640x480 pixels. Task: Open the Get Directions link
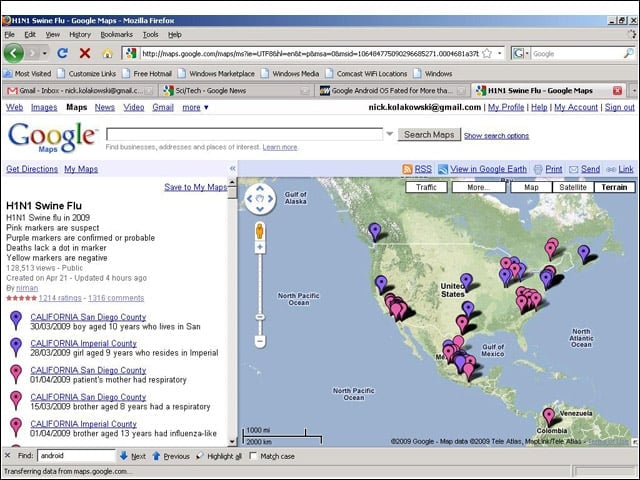click(32, 169)
